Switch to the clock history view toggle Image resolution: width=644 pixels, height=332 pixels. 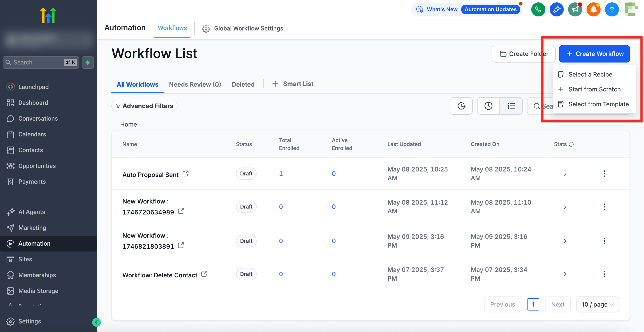(488, 106)
